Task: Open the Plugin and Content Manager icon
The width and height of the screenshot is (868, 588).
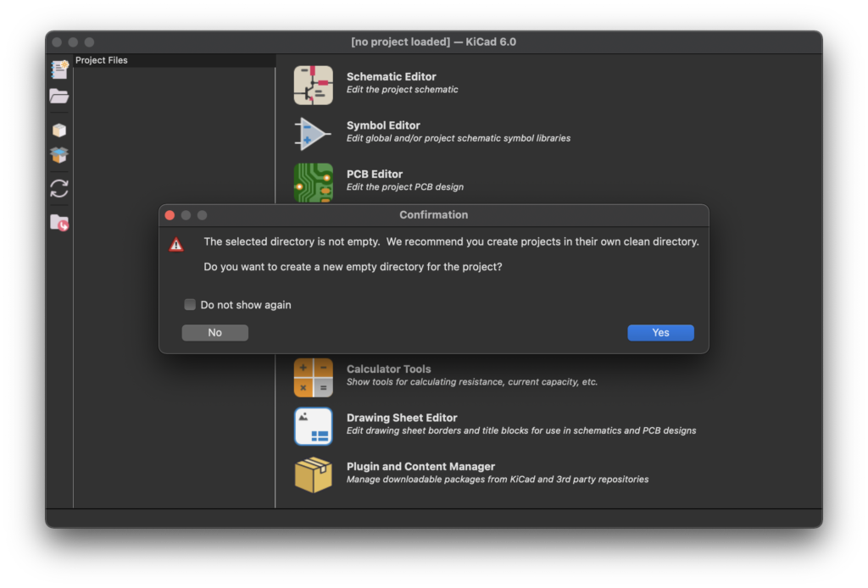Action: (x=314, y=474)
